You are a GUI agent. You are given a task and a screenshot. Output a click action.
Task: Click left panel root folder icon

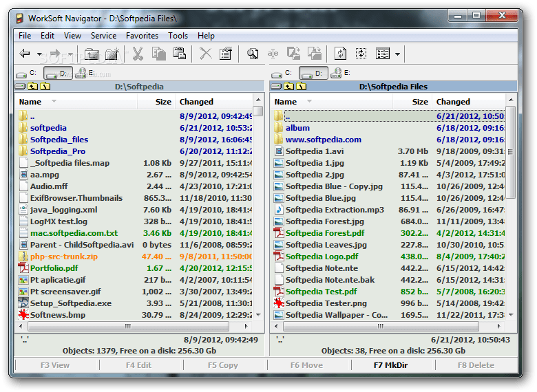(45, 86)
